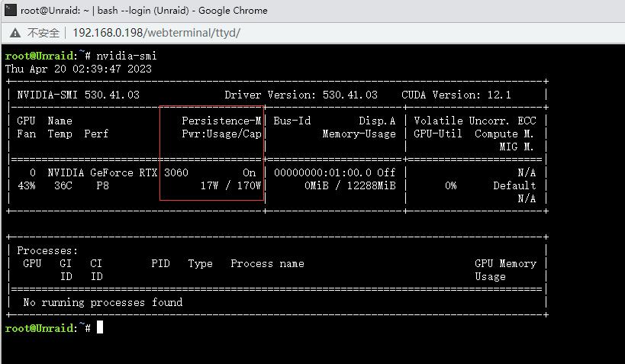Image resolution: width=625 pixels, height=364 pixels.
Task: Click the bottom 'root@Unraid' prompt
Action: [x=40, y=328]
